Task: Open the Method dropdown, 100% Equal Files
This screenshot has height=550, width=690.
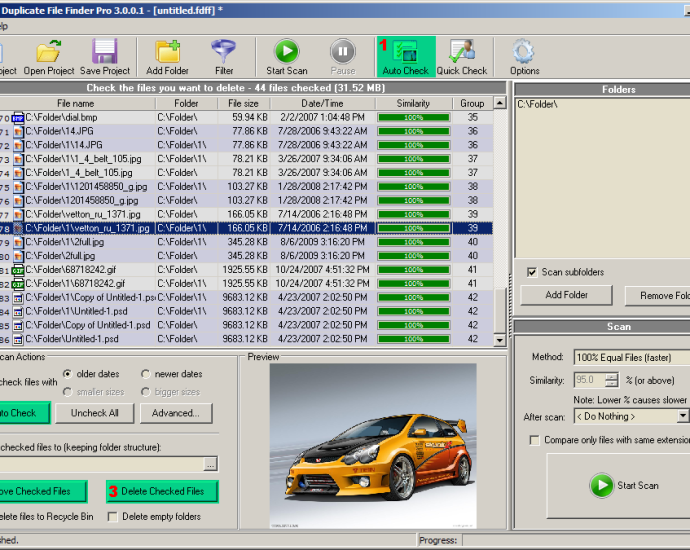Action: pyautogui.click(x=631, y=357)
